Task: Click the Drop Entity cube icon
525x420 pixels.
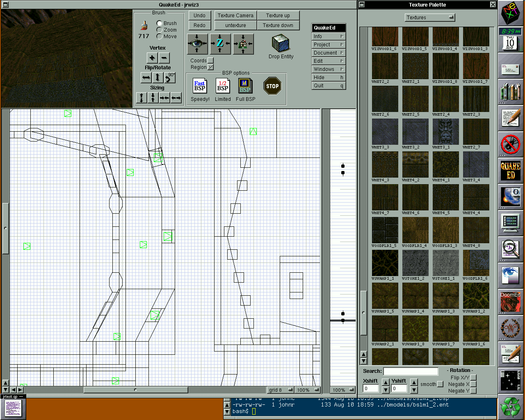Action: [x=281, y=43]
